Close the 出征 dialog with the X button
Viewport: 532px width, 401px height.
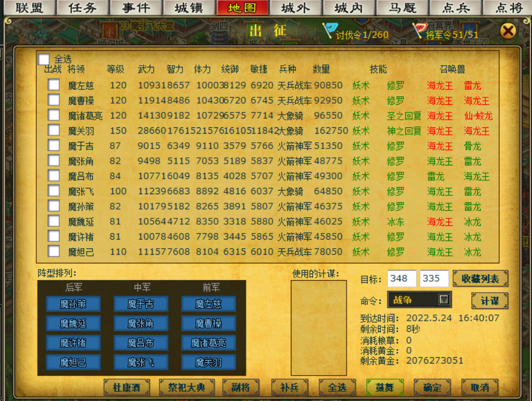point(508,31)
